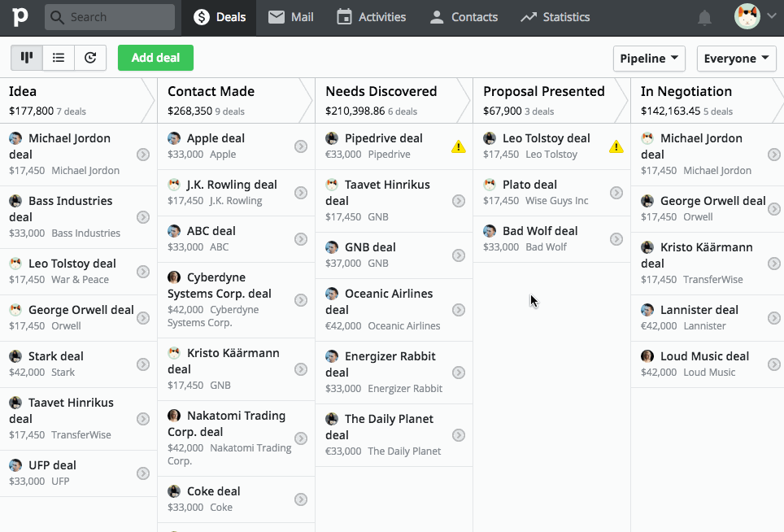Click the activity arrow on UFP deal
The image size is (784, 532).
point(143,473)
